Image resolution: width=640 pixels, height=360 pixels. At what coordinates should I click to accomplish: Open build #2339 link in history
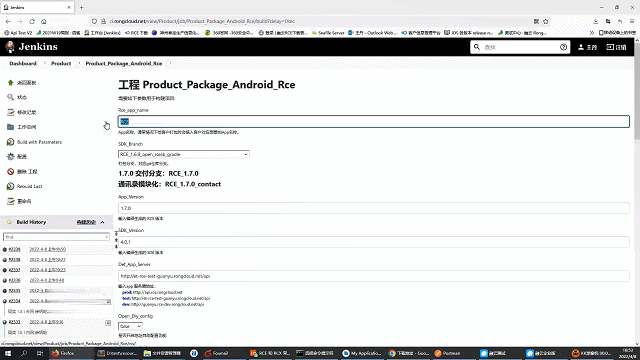(x=14, y=249)
